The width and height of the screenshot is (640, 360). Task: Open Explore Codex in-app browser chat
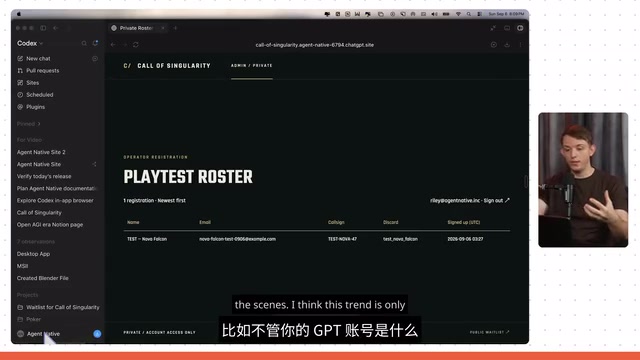point(55,200)
